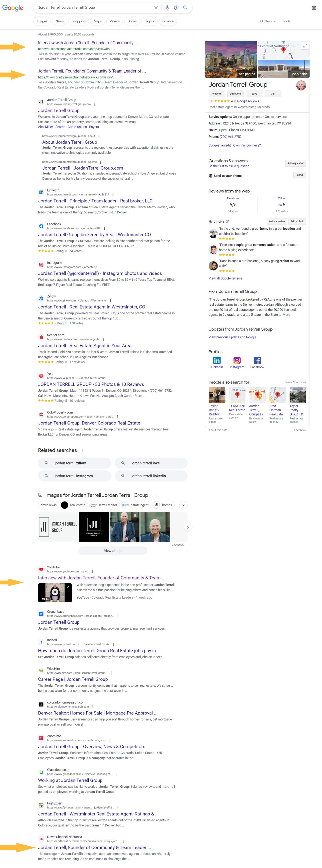Open more options for Related searches
The image size is (322, 868).
point(82,451)
